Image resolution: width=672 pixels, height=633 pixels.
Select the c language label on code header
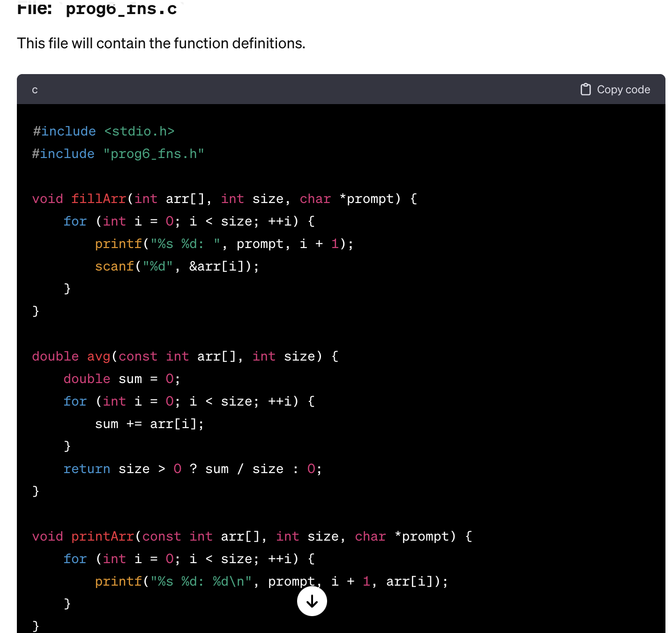click(x=34, y=90)
